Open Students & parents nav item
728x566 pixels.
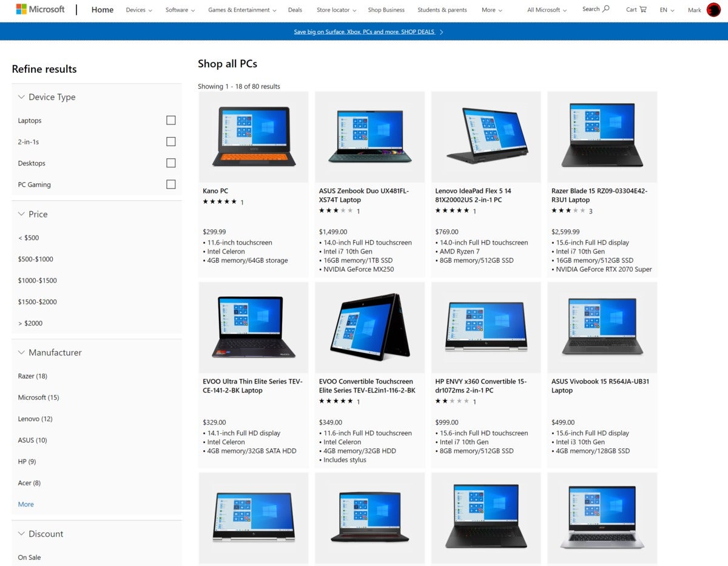click(x=442, y=10)
